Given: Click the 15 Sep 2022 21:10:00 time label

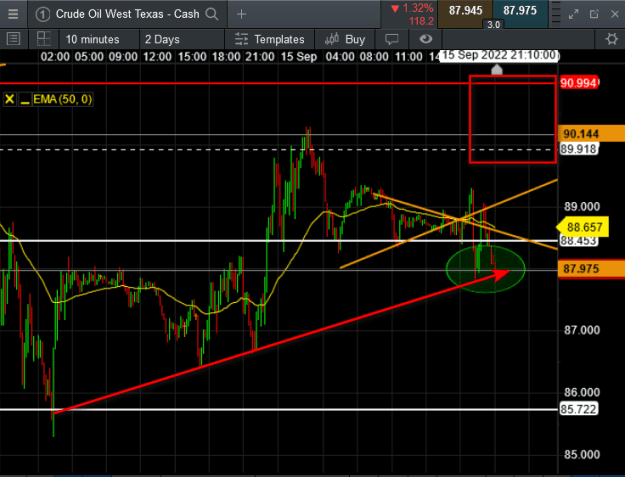Looking at the screenshot, I should coord(499,55).
